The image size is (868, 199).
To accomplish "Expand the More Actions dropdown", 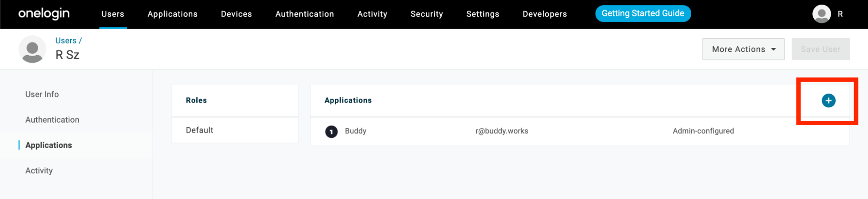I will point(743,49).
